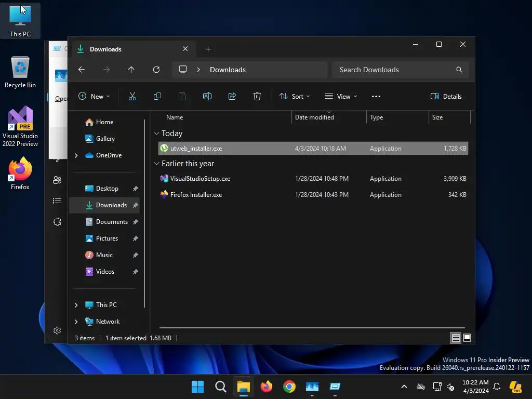Screen dimensions: 532x399
Task: Click the Copy icon in toolbar
Action: pyautogui.click(x=157, y=96)
